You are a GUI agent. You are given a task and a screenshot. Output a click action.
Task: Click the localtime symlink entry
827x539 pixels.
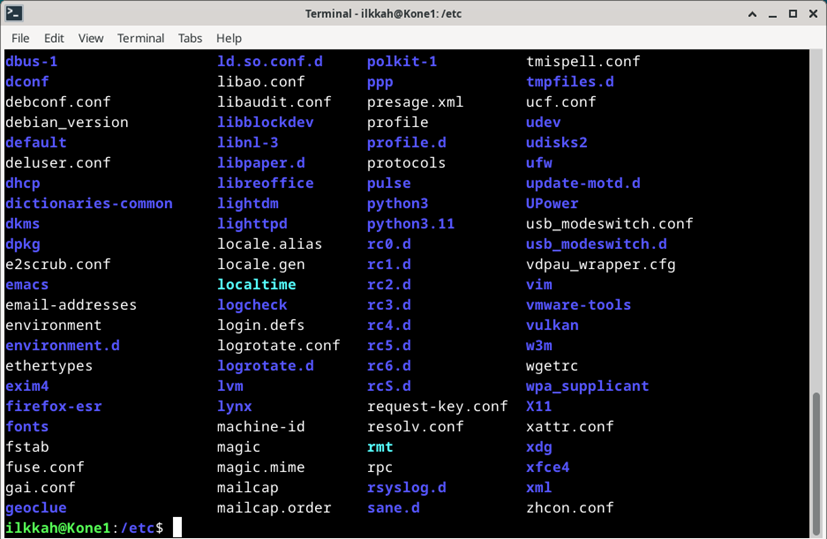(x=256, y=284)
